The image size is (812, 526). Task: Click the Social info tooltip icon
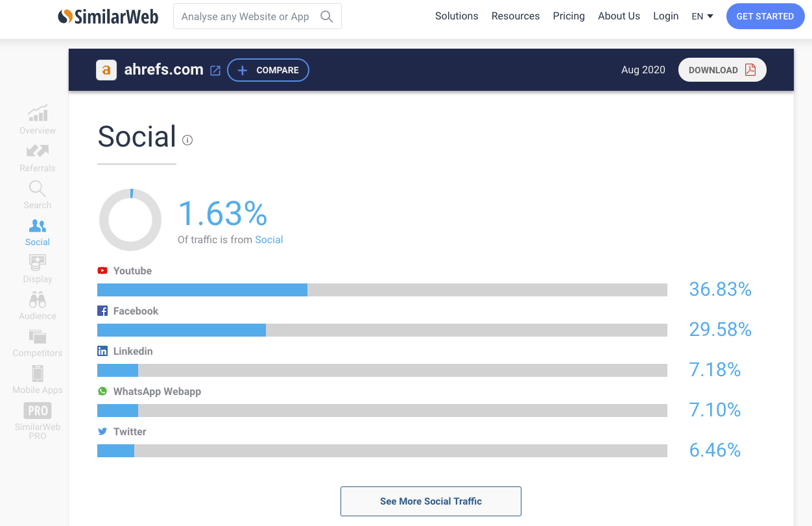click(187, 140)
